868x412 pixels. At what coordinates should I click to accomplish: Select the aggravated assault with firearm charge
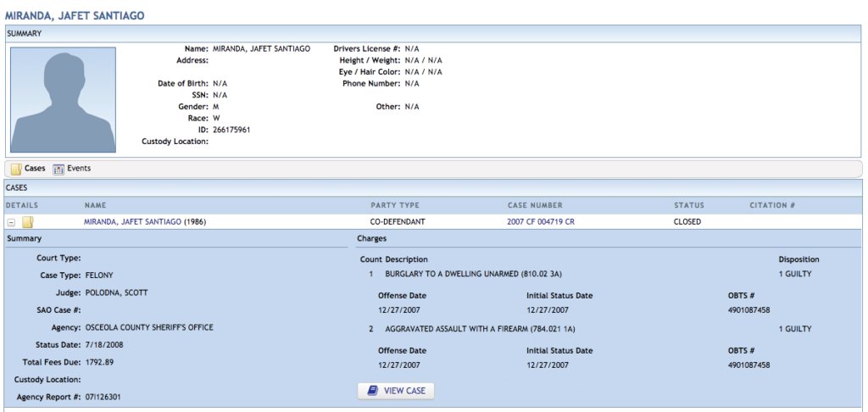tap(479, 328)
